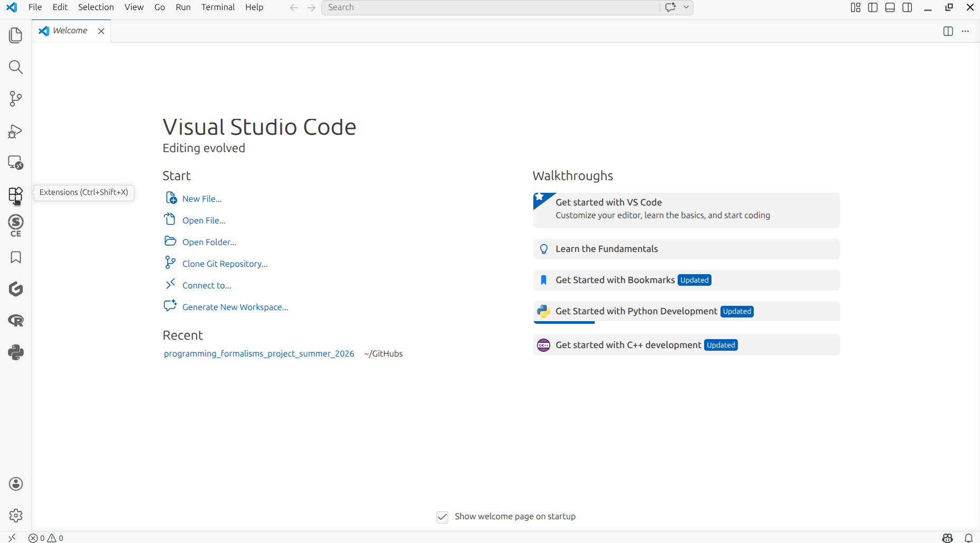
Task: Open the Accounts menu icon
Action: pyautogui.click(x=16, y=484)
